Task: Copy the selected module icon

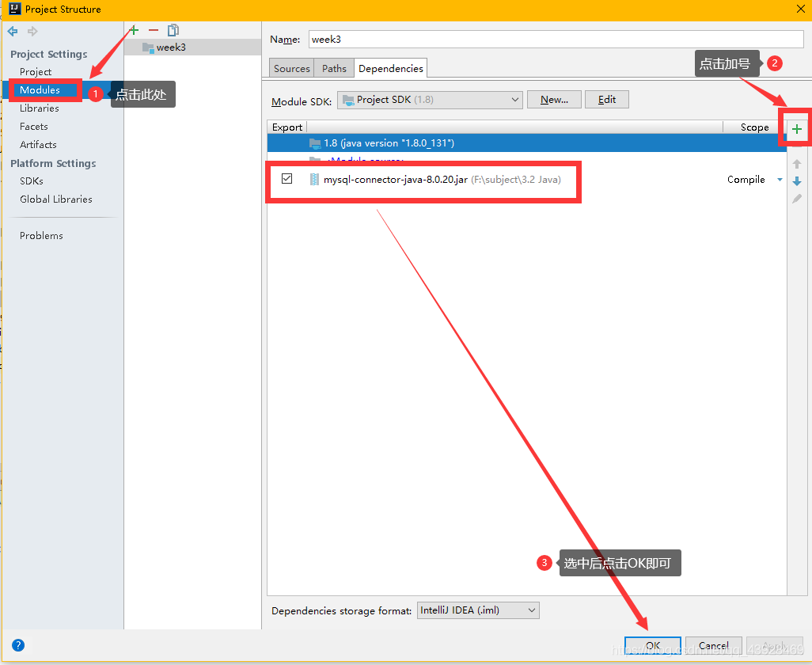Action: [173, 31]
